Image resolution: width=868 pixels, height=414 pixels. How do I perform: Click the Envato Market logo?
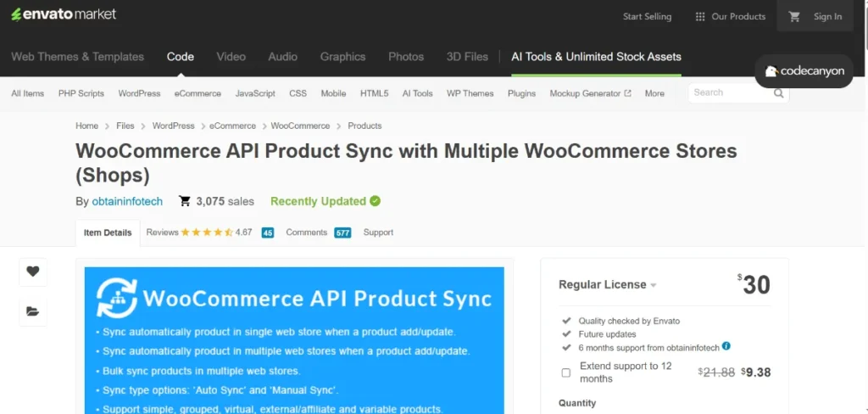pyautogui.click(x=64, y=14)
